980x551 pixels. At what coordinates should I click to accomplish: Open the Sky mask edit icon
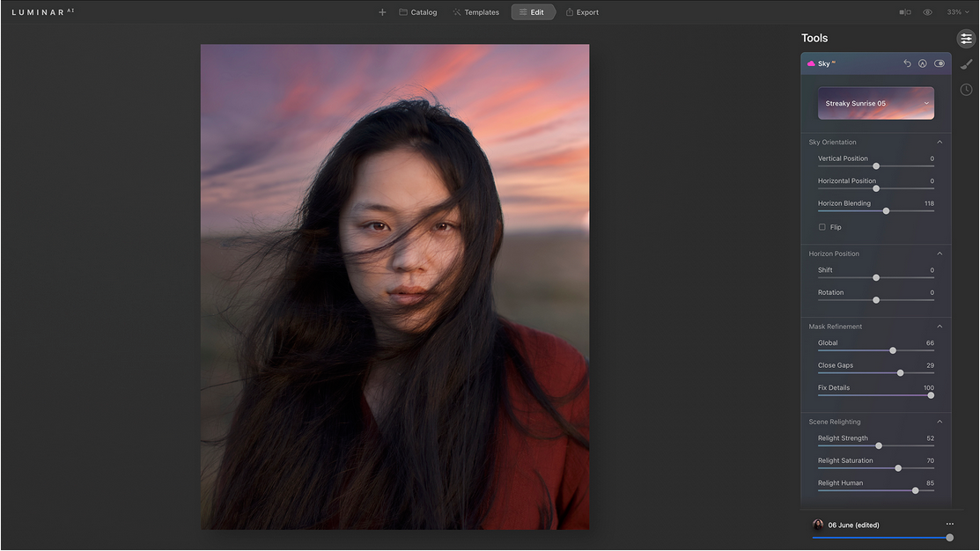(923, 63)
